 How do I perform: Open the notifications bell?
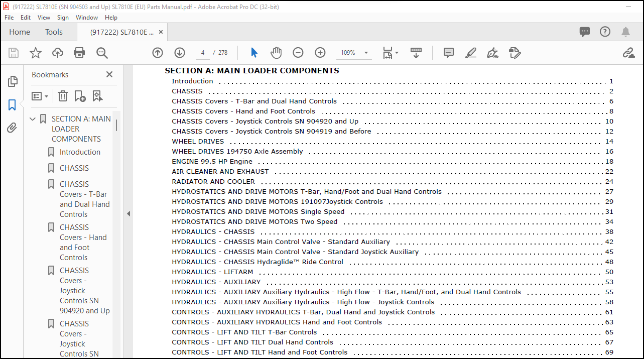click(625, 32)
